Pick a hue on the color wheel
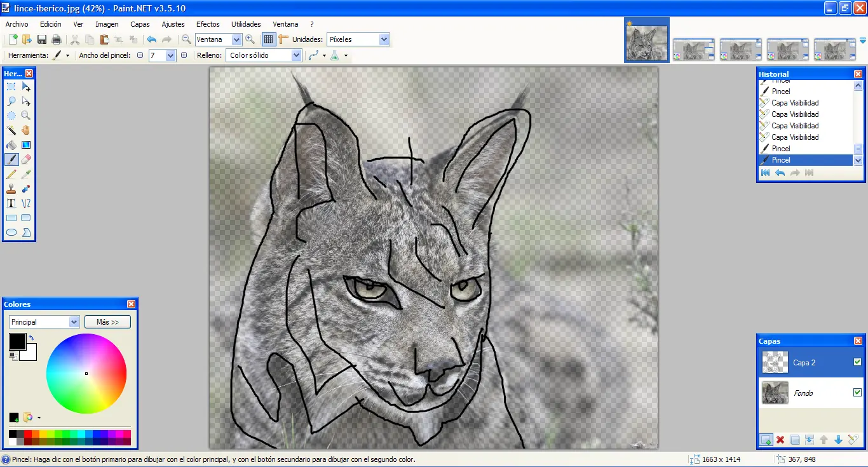The image size is (868, 467). pyautogui.click(x=86, y=373)
